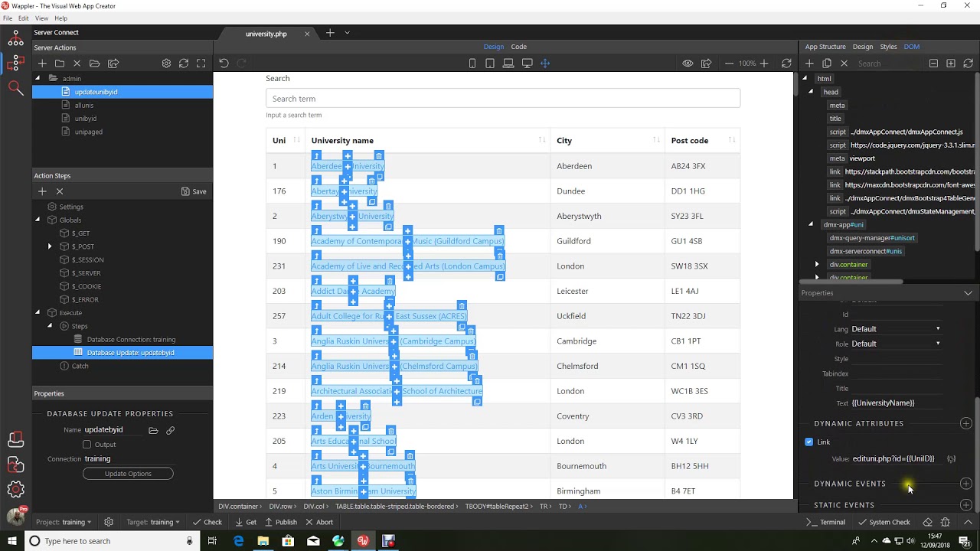Open Microsoft Edge from the taskbar
The image size is (980, 551).
[x=238, y=541]
